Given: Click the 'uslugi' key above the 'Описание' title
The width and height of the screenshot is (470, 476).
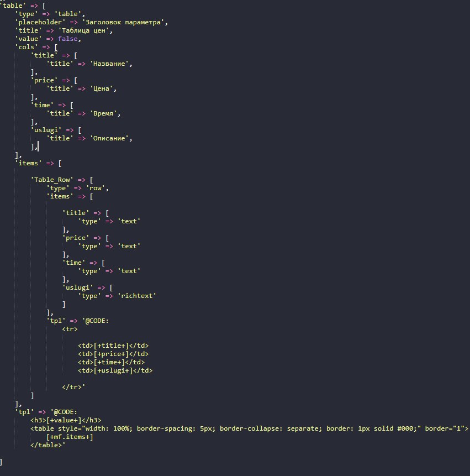Looking at the screenshot, I should pos(46,130).
